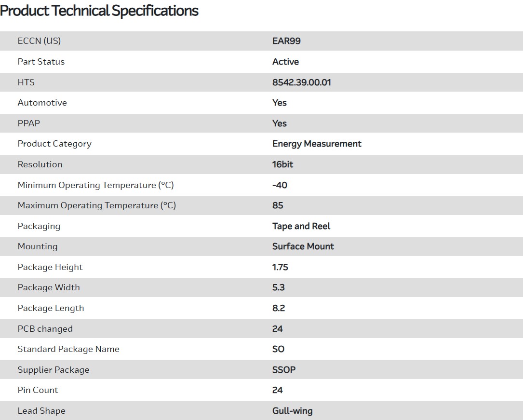Click the Automotive row label
Image resolution: width=523 pixels, height=420 pixels.
click(42, 103)
